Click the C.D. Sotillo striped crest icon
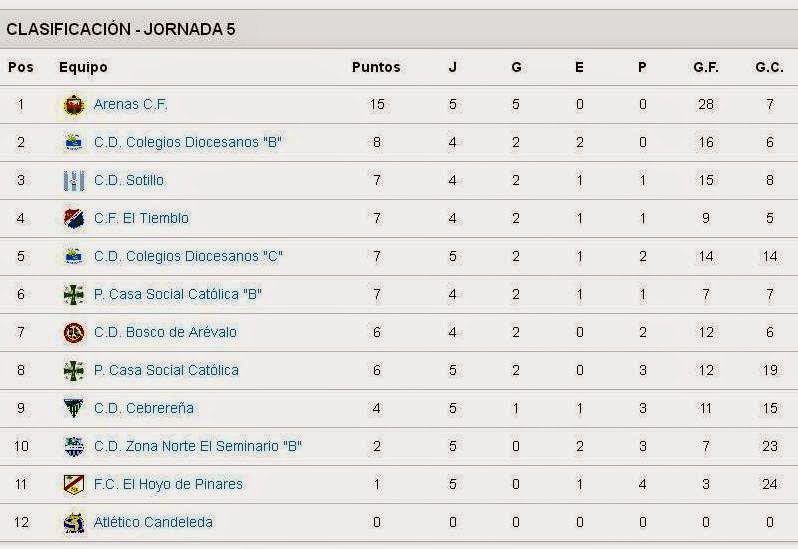 tap(74, 181)
